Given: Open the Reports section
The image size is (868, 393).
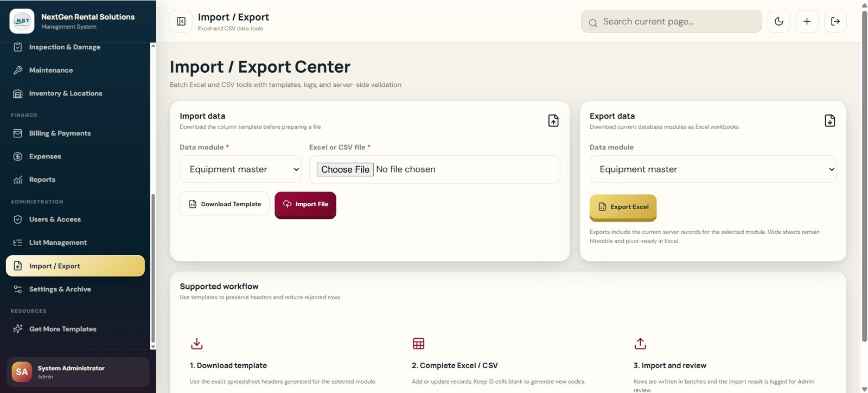Looking at the screenshot, I should click(x=75, y=180).
